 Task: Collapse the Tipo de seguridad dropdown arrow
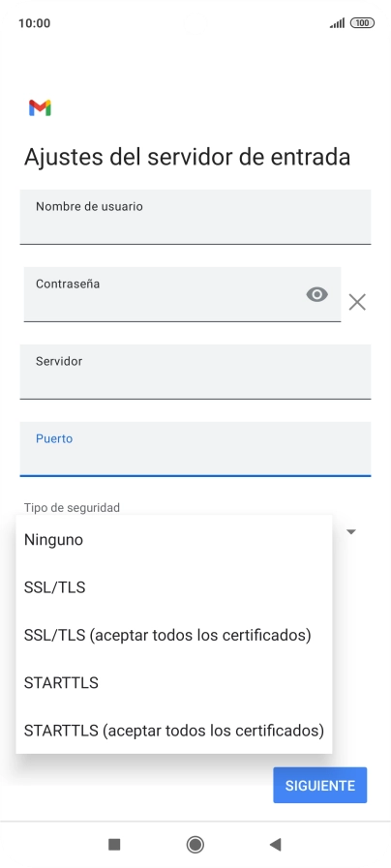pos(350,532)
